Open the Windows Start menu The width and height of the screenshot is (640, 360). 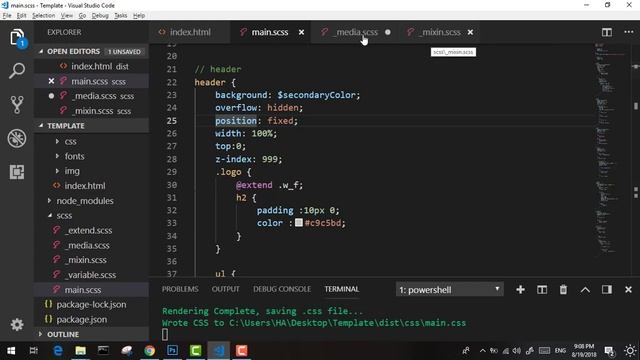(x=11, y=351)
